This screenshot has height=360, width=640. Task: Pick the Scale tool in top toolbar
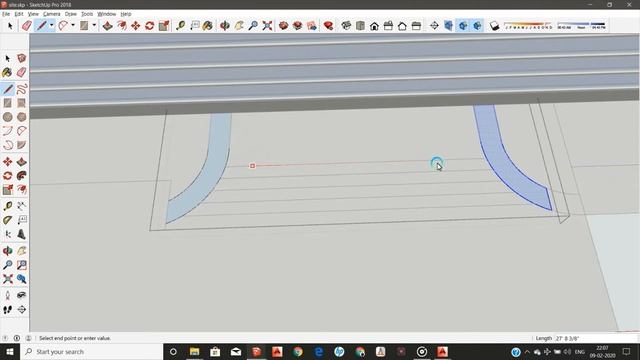tap(164, 26)
